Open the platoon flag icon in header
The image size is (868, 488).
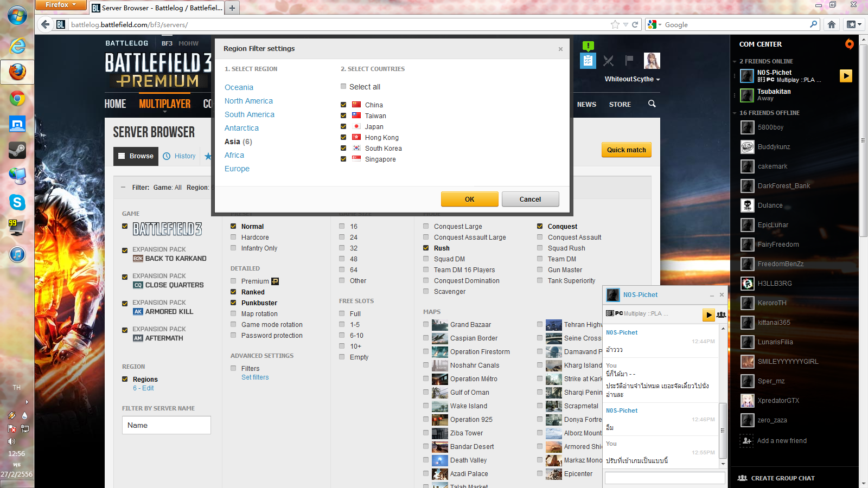click(x=629, y=60)
